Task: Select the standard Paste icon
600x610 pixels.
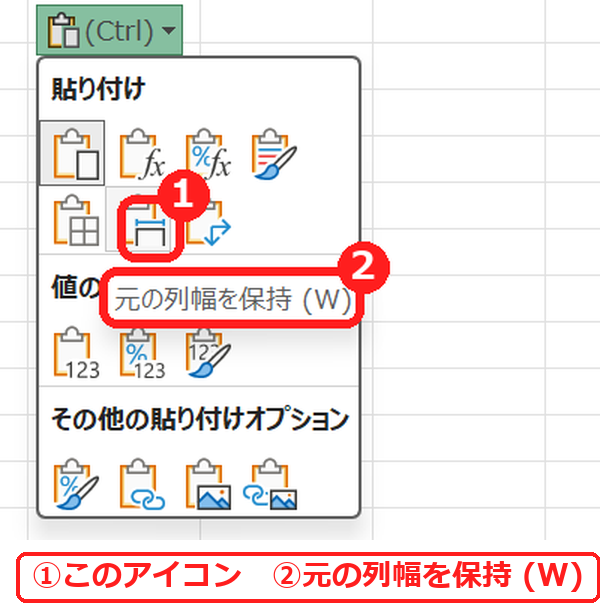Action: coord(72,153)
